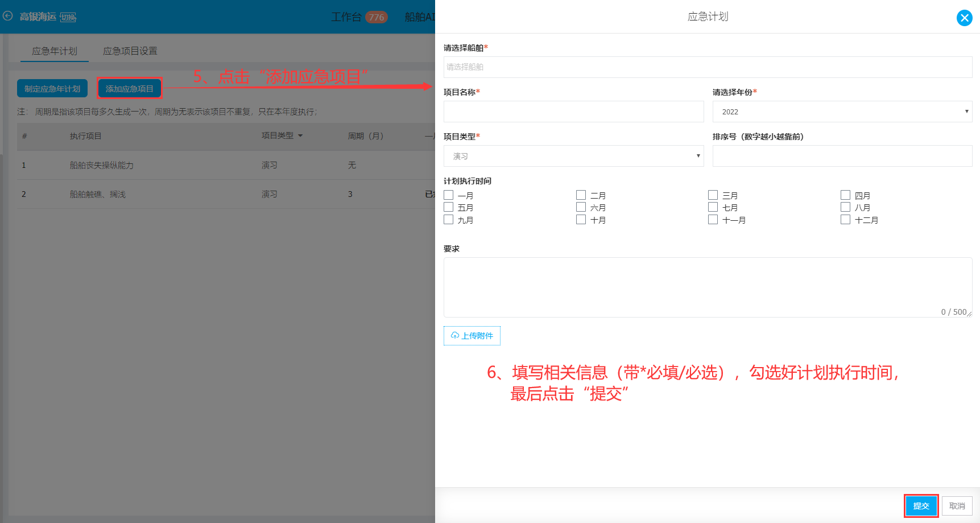The height and width of the screenshot is (523, 980).
Task: Click the 上传附件 upload button
Action: tap(472, 336)
